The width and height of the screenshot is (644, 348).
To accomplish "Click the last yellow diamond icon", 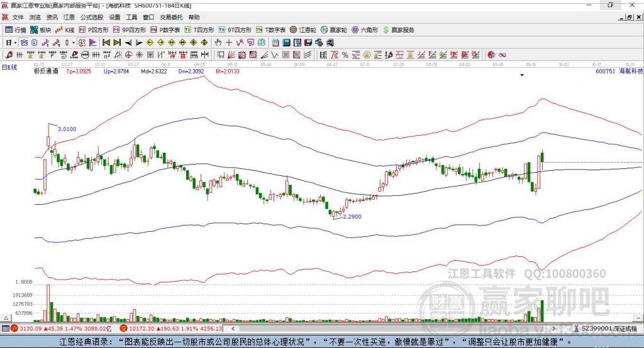I will click(x=204, y=43).
